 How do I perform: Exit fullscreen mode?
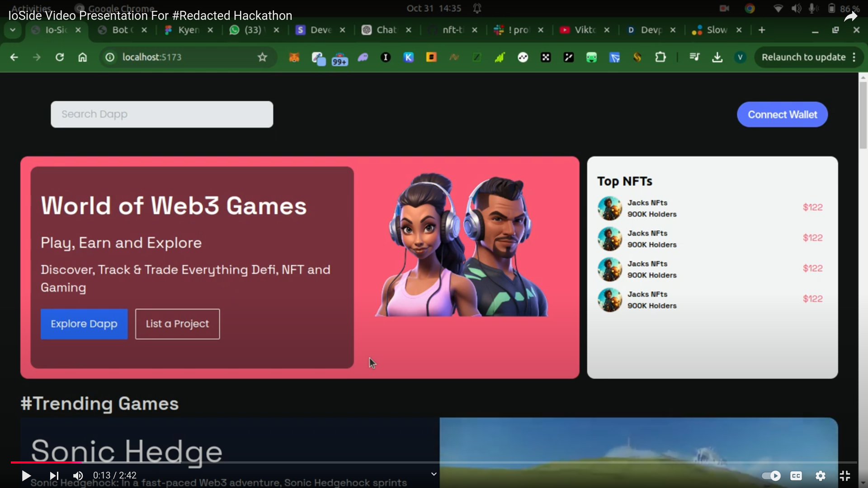[x=844, y=475]
